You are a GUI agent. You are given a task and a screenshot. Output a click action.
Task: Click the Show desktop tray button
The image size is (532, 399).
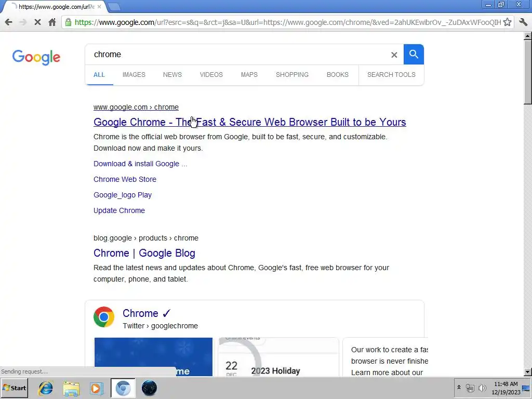(x=526, y=388)
